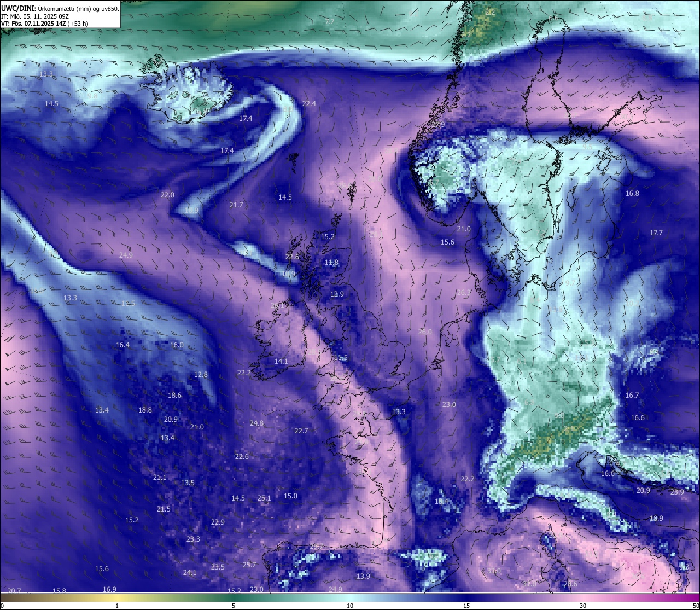
Task: Click the 16.7 value on the map
Action: pyautogui.click(x=632, y=395)
